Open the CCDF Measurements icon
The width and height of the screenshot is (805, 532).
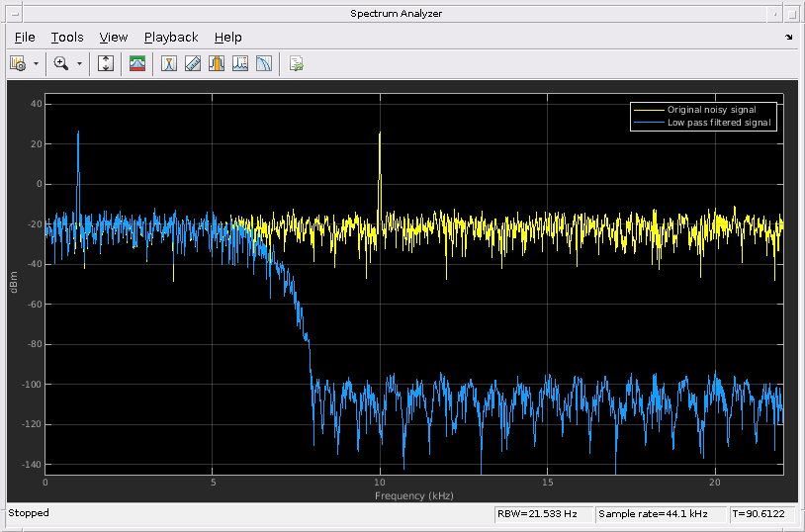click(x=264, y=64)
